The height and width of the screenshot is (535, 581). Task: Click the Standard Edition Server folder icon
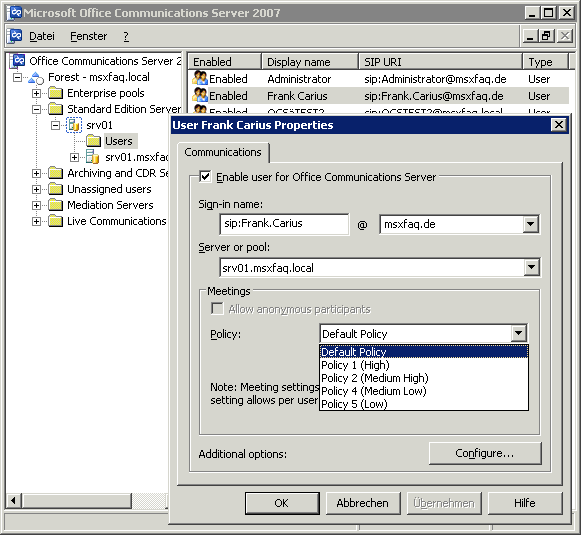pyautogui.click(x=56, y=109)
